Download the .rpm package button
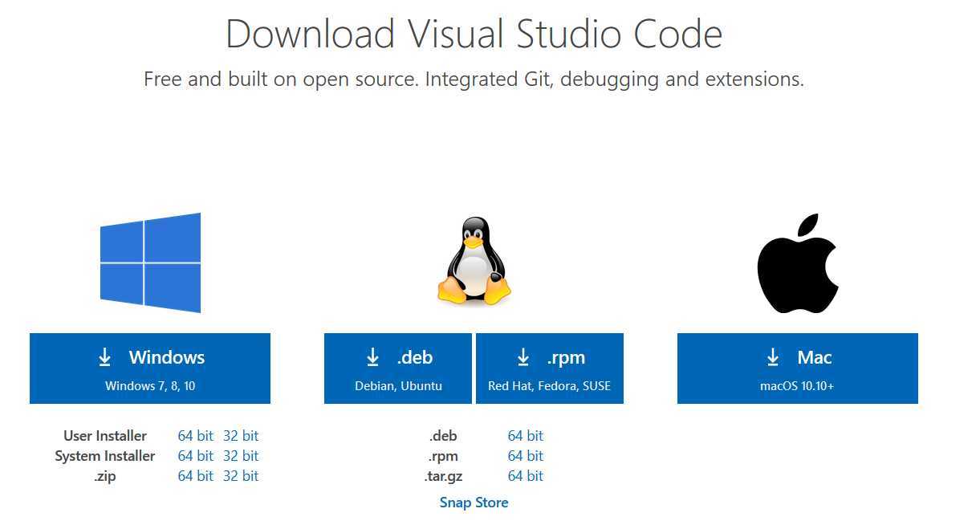This screenshot has width=980, height=521. coord(550,368)
